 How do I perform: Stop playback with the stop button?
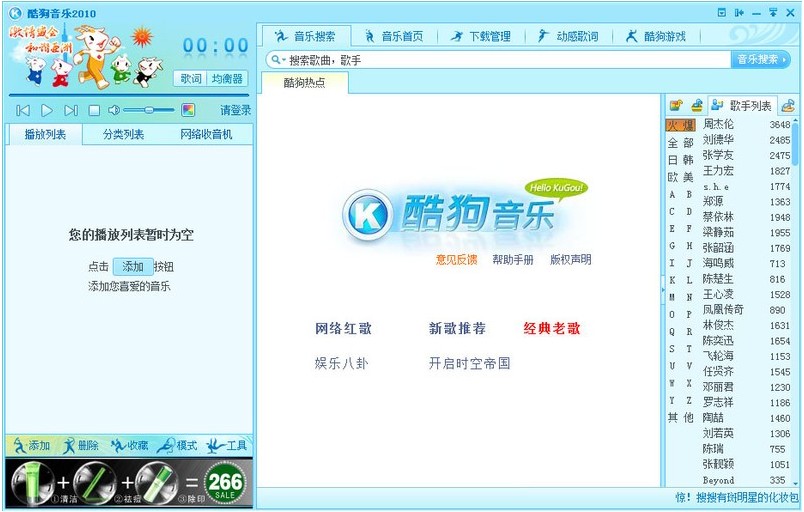coord(94,110)
